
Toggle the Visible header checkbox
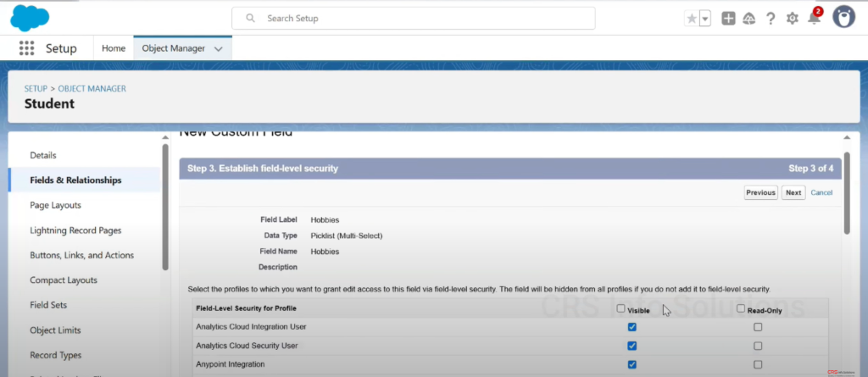click(621, 309)
